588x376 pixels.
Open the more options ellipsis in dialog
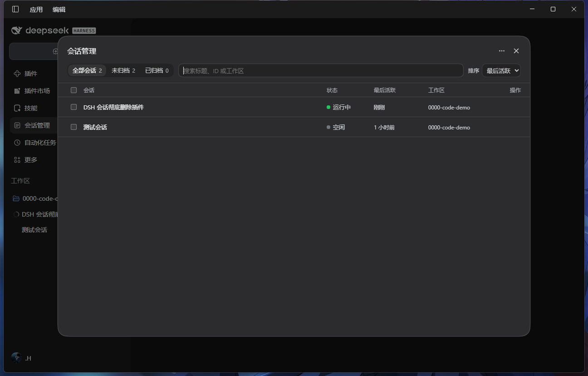[501, 51]
